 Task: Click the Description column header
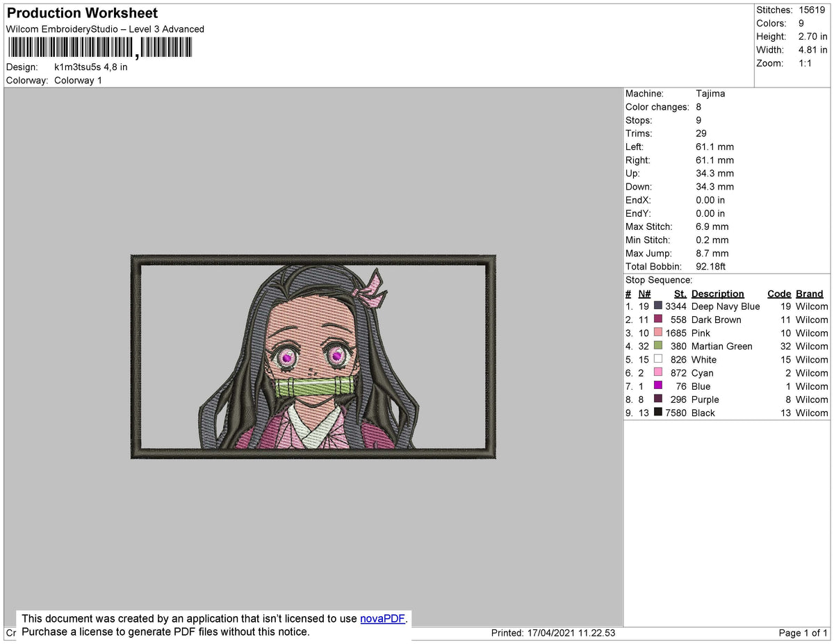tap(718, 293)
